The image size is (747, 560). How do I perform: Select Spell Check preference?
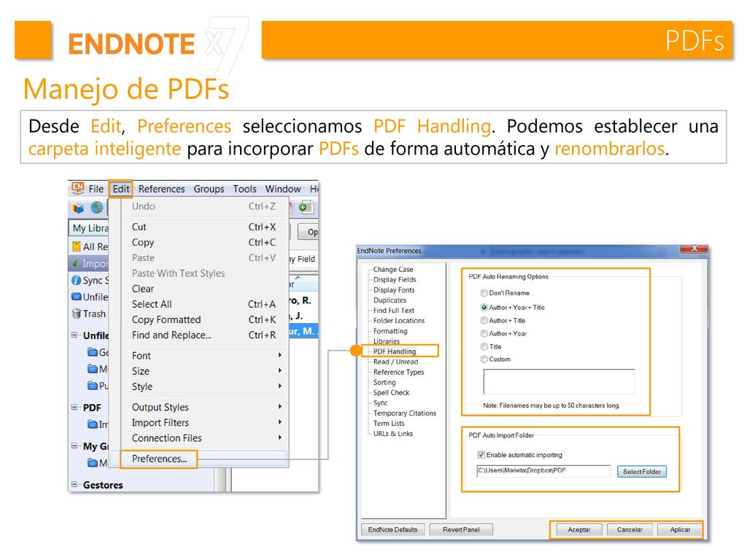[391, 393]
